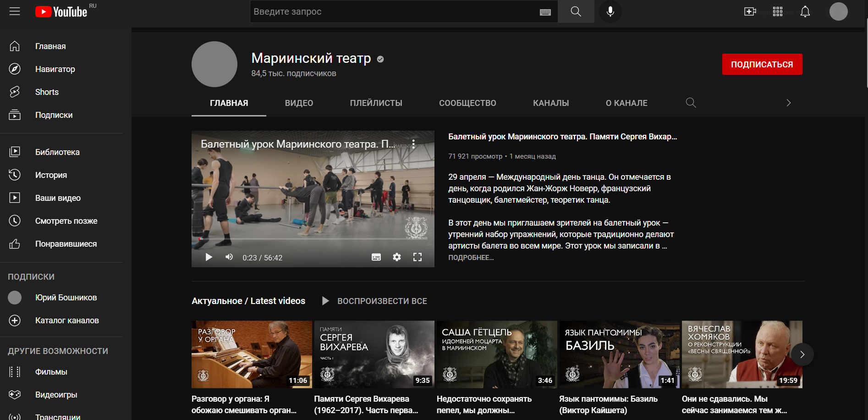Image resolution: width=868 pixels, height=420 pixels.
Task: Open Главная in the sidebar
Action: click(x=61, y=46)
